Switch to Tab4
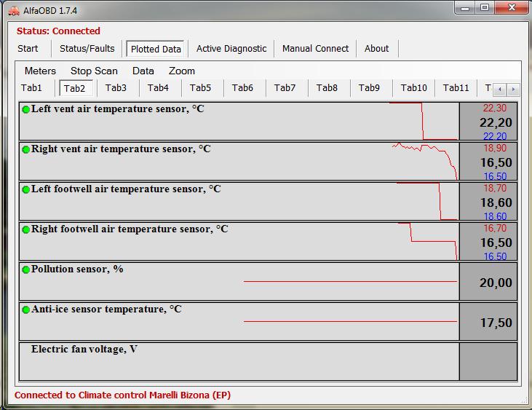The width and height of the screenshot is (532, 410). click(x=158, y=88)
